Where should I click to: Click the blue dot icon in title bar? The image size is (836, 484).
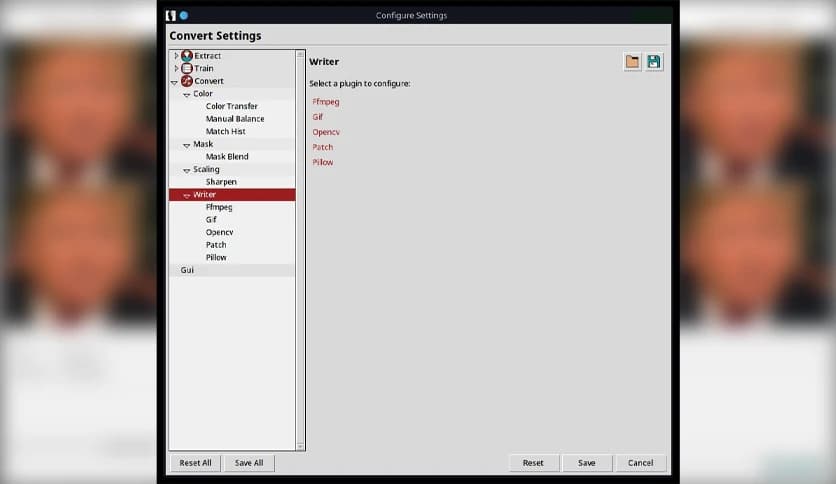[x=184, y=15]
